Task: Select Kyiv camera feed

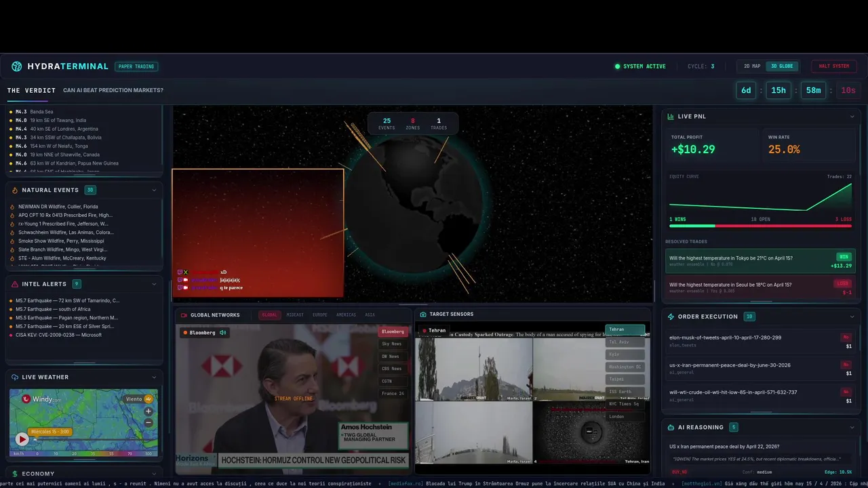Action: [x=625, y=354]
